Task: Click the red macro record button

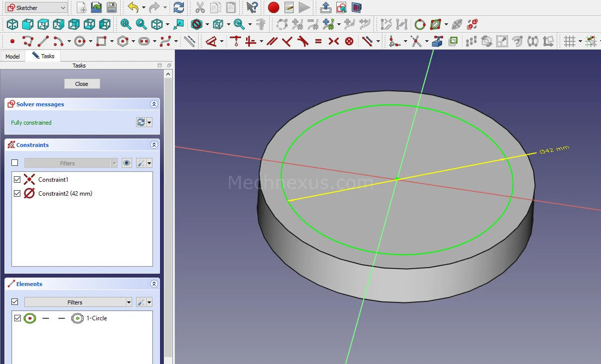Action: (x=273, y=7)
